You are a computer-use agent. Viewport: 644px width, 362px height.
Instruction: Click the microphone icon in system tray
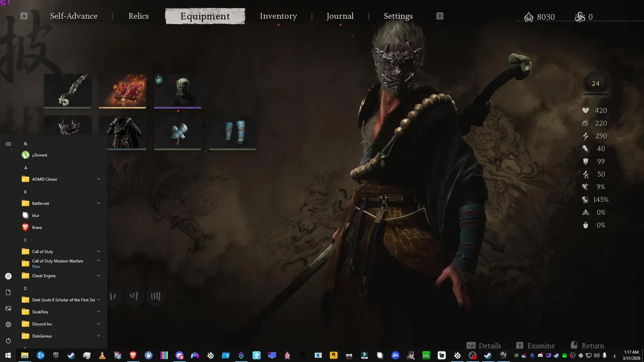coord(604,355)
